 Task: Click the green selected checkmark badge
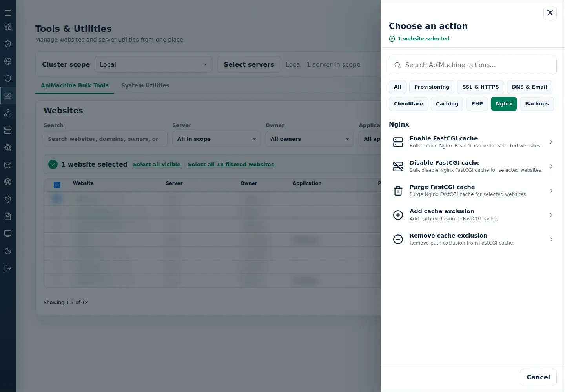tap(53, 165)
